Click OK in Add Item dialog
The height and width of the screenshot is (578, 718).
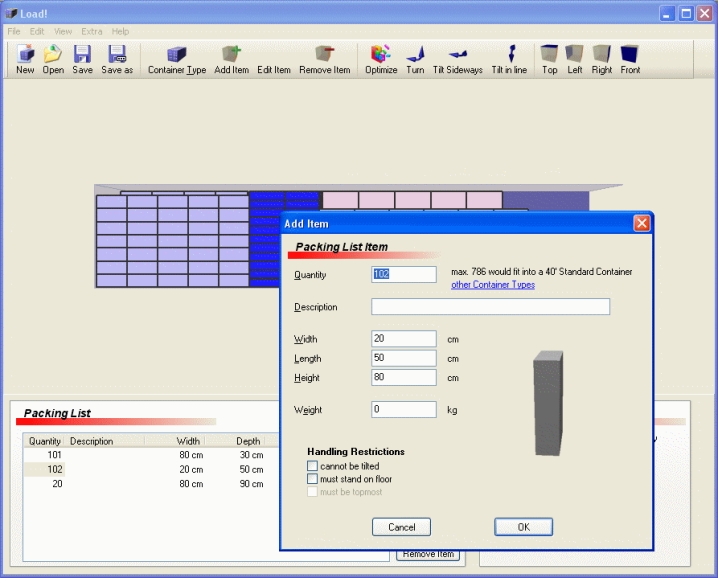(x=523, y=527)
